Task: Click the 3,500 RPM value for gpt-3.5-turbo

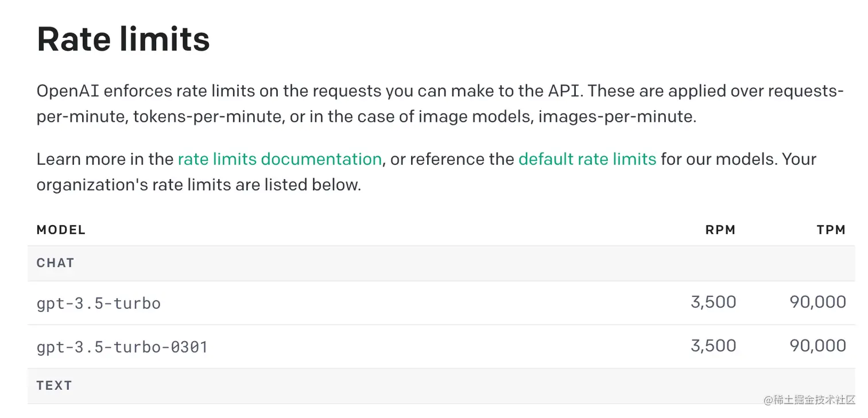Action: coord(713,302)
